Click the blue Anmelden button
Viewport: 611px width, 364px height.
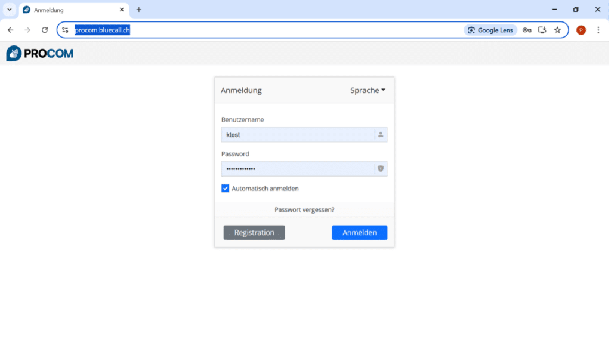coord(359,233)
